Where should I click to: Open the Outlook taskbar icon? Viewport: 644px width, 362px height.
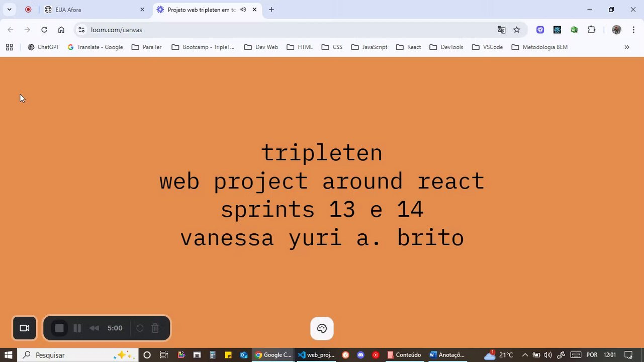coord(243,355)
